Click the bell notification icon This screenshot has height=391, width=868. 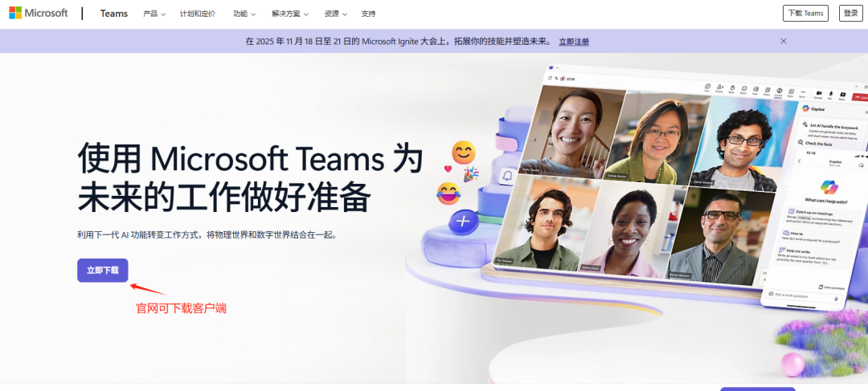pos(506,177)
